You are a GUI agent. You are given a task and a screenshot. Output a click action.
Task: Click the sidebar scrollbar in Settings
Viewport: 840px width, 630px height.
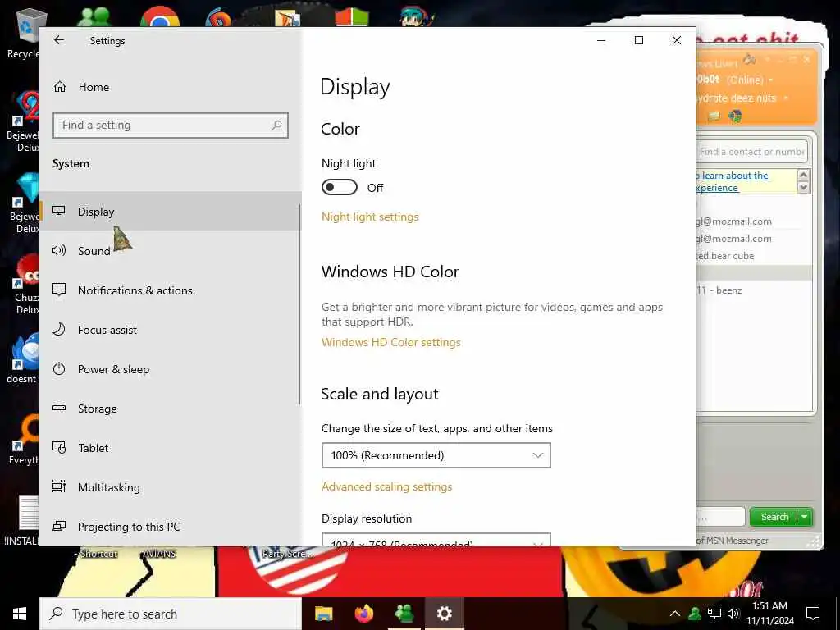coord(299,304)
